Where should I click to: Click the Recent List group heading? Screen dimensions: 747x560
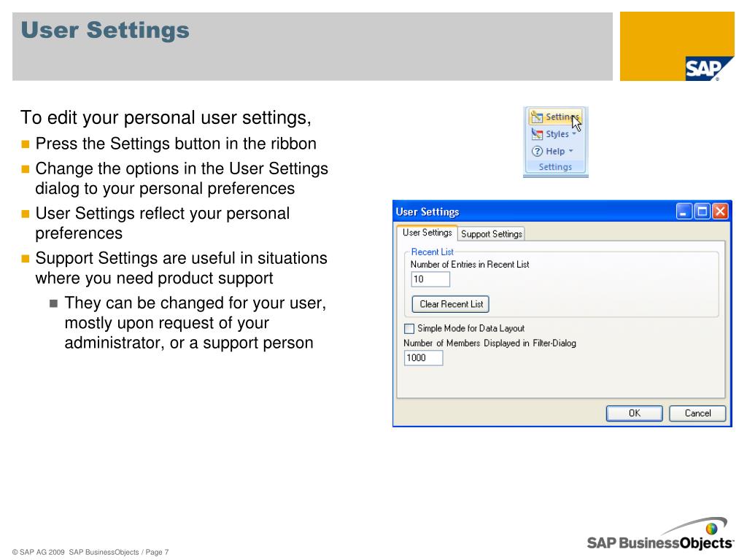tap(432, 252)
